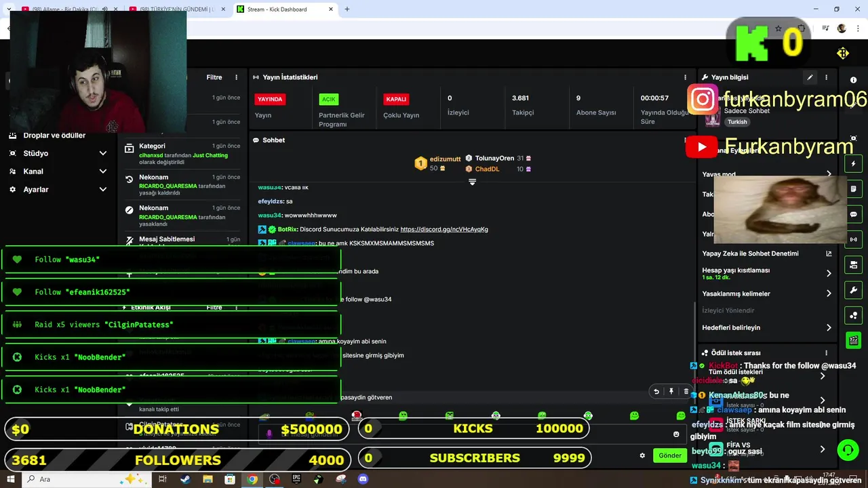Open Discord from the taskbar
868x488 pixels.
[x=363, y=479]
